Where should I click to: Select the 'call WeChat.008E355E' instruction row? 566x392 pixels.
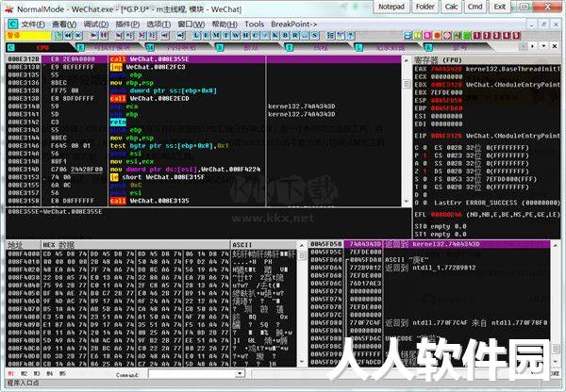tap(203, 59)
